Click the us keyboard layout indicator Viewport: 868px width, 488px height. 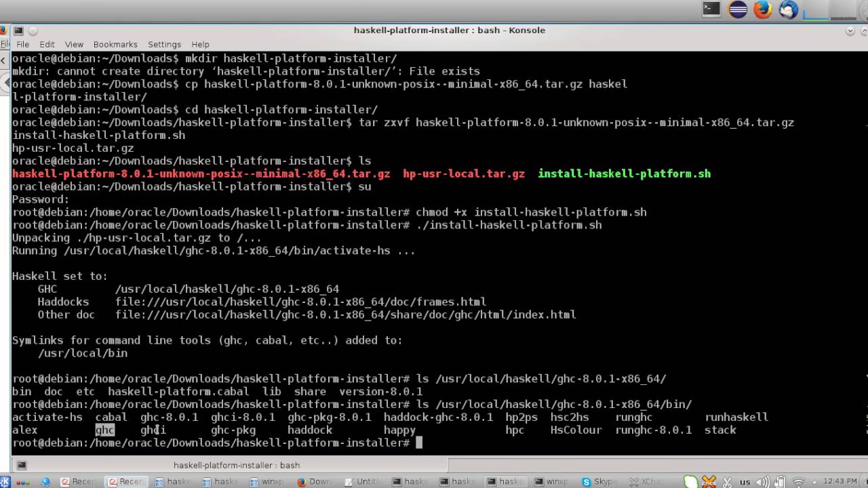(745, 482)
